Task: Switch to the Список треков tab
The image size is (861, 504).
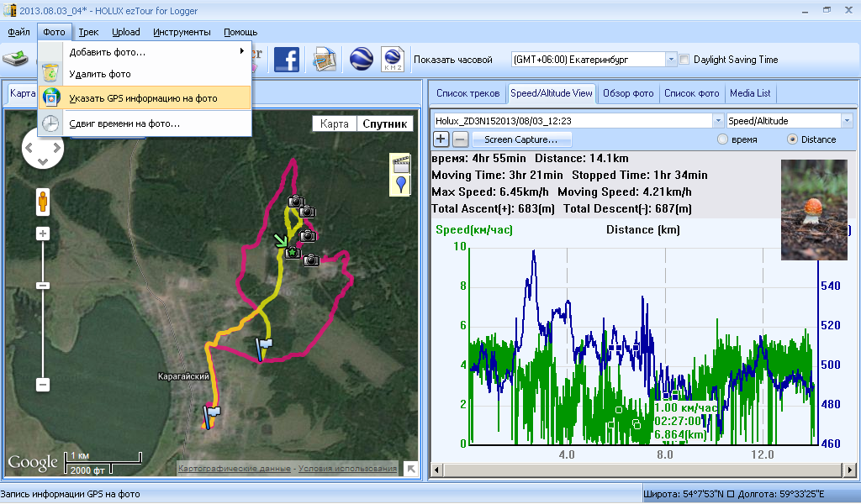Action: (467, 93)
